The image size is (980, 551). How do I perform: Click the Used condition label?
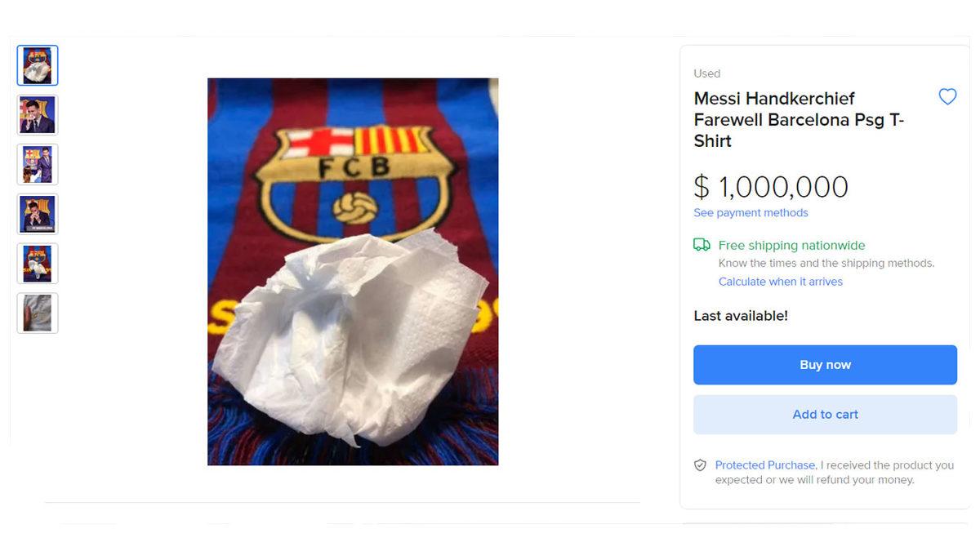(x=706, y=73)
